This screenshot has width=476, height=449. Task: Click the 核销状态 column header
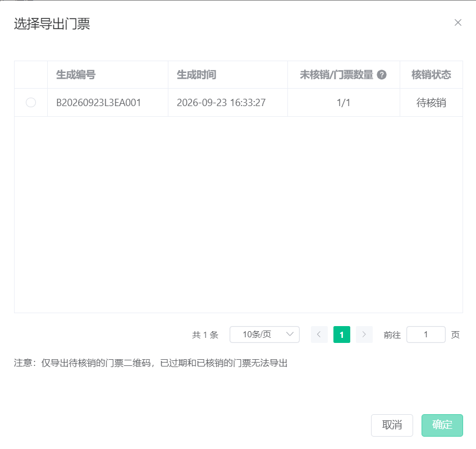click(x=431, y=75)
